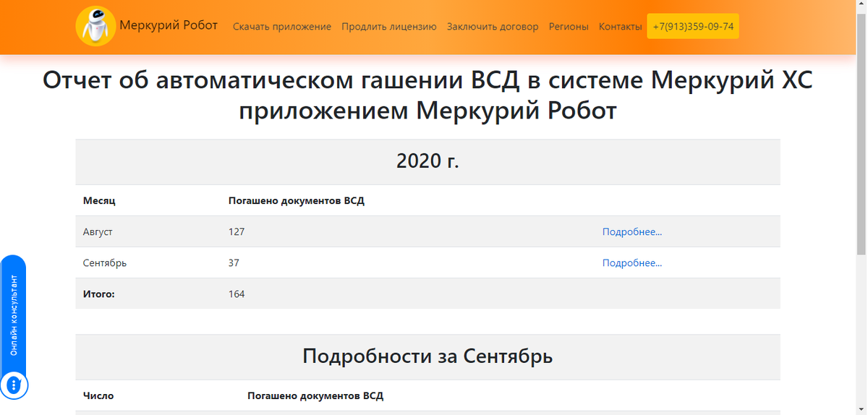Click the Число column header
868x415 pixels.
pos(98,396)
